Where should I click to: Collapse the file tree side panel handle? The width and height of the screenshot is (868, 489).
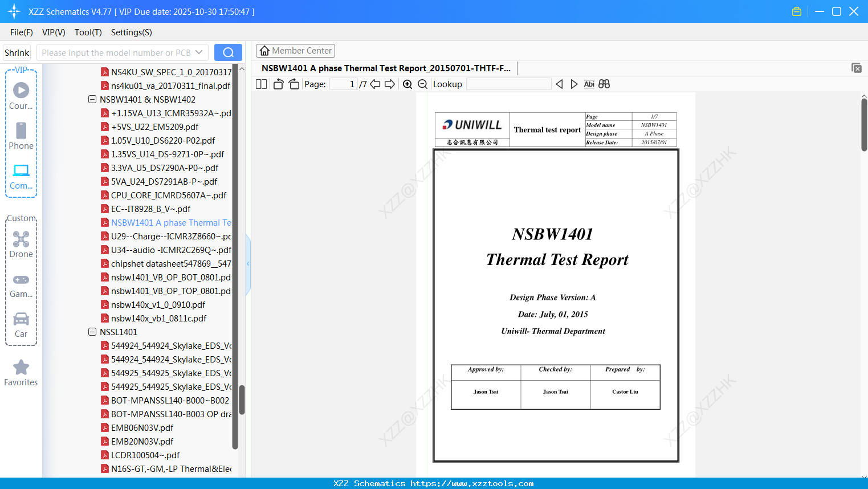(x=248, y=264)
